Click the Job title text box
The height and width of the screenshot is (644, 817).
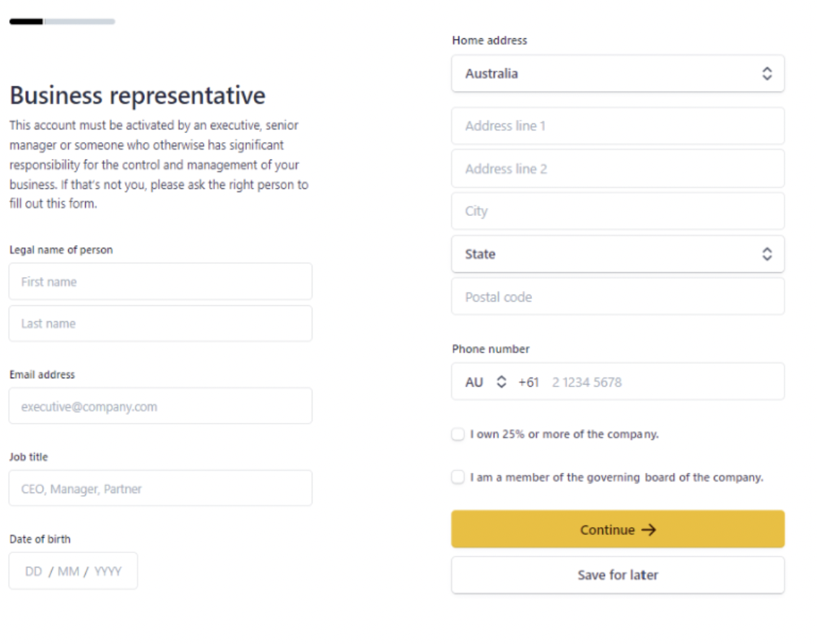tap(160, 489)
